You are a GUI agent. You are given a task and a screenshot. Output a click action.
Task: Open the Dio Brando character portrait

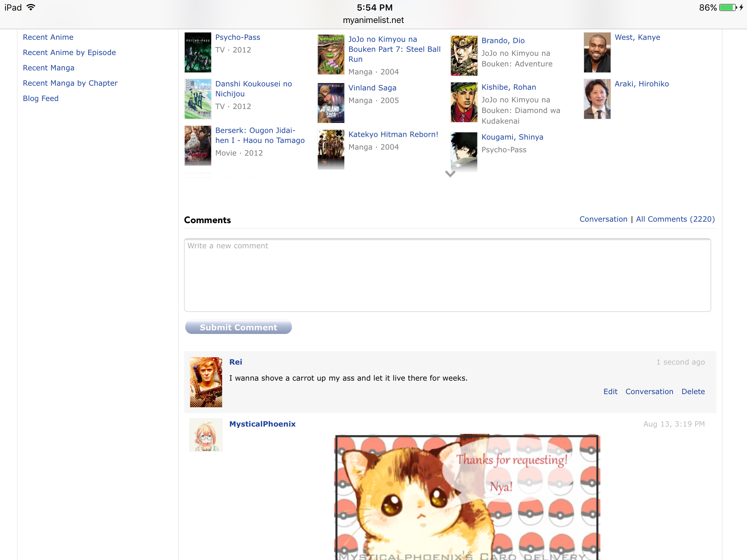(x=464, y=56)
